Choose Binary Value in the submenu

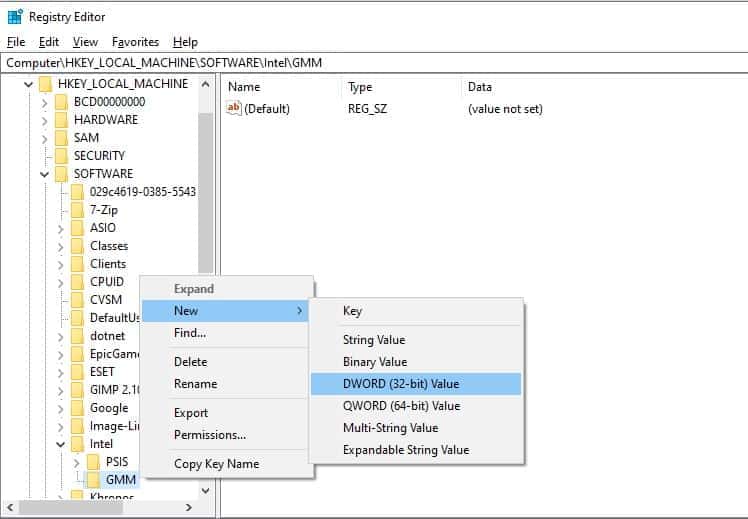416,362
